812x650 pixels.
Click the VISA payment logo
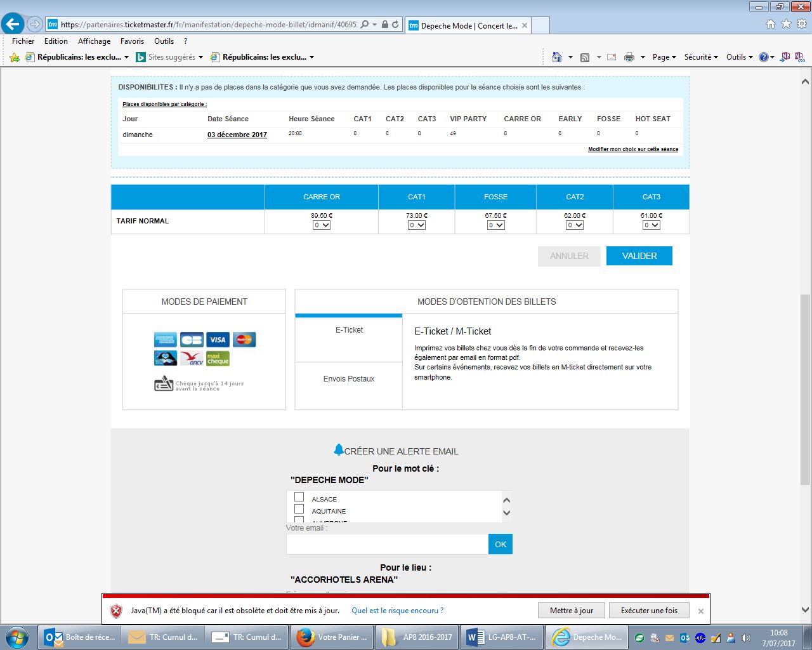click(218, 340)
